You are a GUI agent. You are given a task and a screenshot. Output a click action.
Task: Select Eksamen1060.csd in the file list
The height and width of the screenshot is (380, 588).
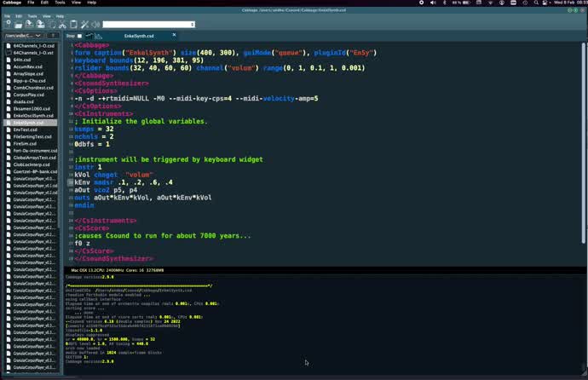coord(31,109)
